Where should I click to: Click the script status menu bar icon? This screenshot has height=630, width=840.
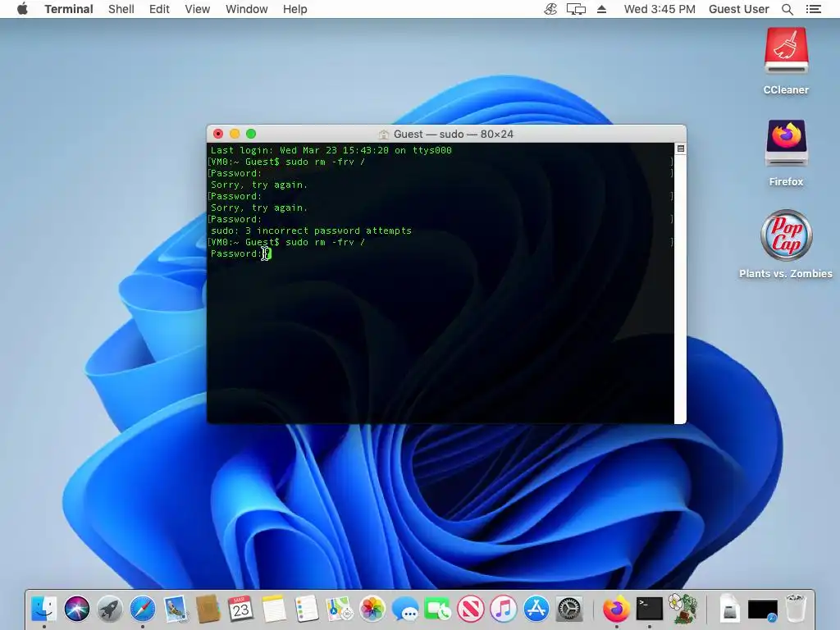coord(550,9)
